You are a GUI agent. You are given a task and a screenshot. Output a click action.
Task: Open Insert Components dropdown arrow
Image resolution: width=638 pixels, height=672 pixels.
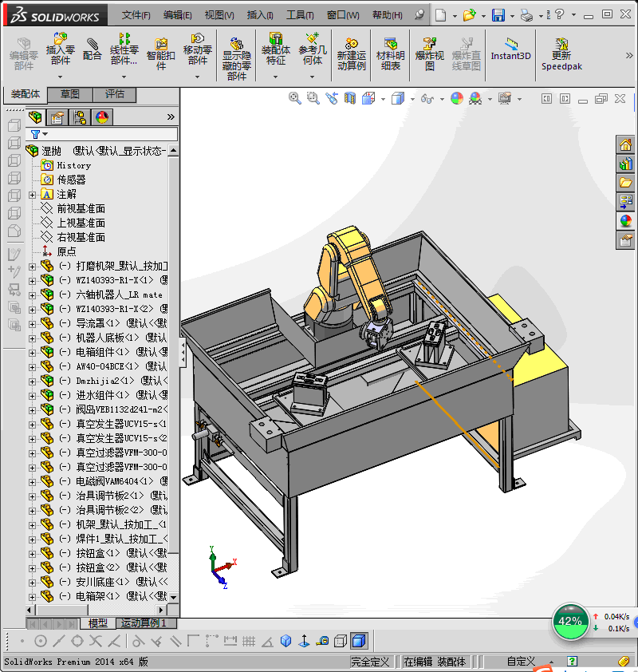click(x=60, y=77)
